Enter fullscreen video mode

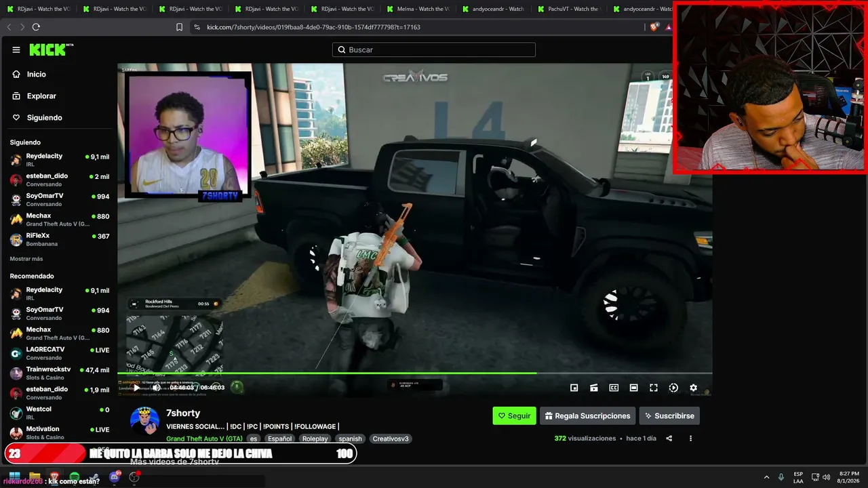point(654,388)
